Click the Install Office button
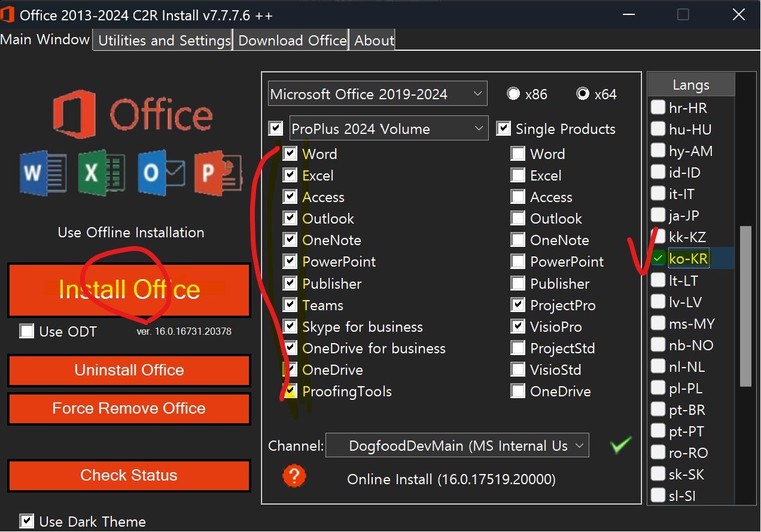761x532 pixels. pos(129,290)
